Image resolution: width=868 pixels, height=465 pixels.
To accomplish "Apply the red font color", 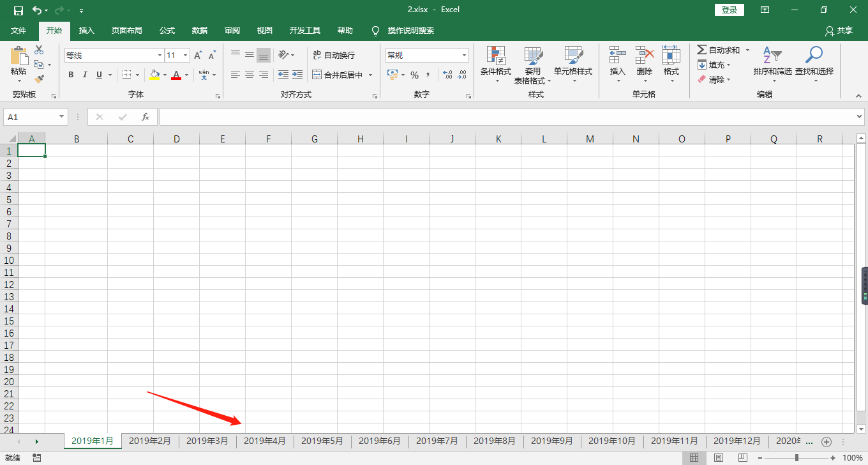I will pyautogui.click(x=176, y=75).
